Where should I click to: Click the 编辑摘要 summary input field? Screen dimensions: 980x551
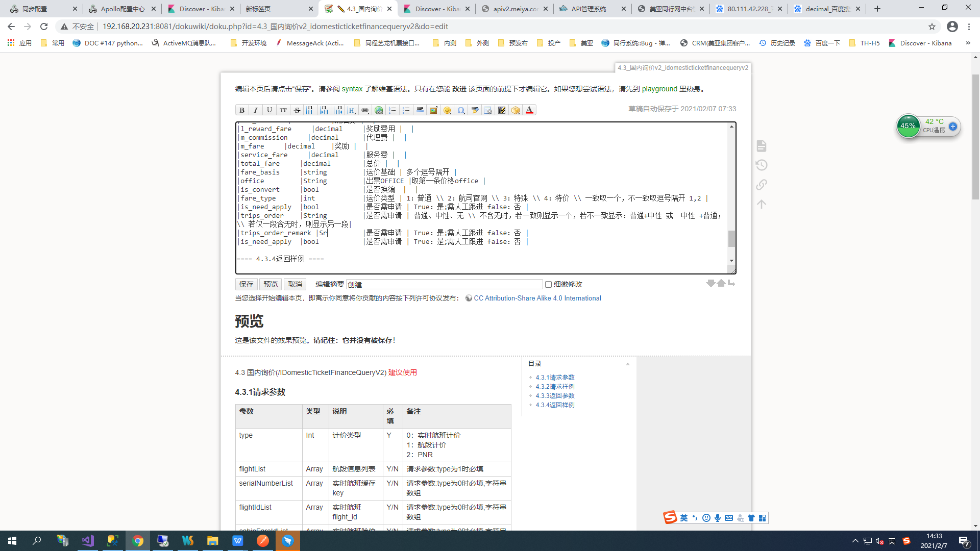click(x=444, y=285)
